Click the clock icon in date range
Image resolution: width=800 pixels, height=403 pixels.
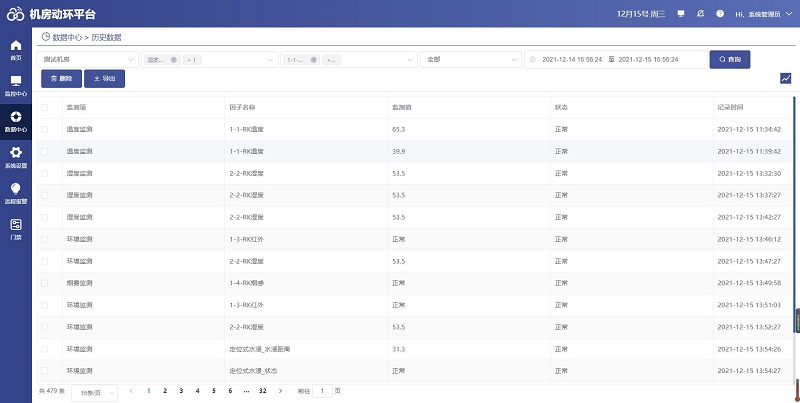pyautogui.click(x=533, y=60)
